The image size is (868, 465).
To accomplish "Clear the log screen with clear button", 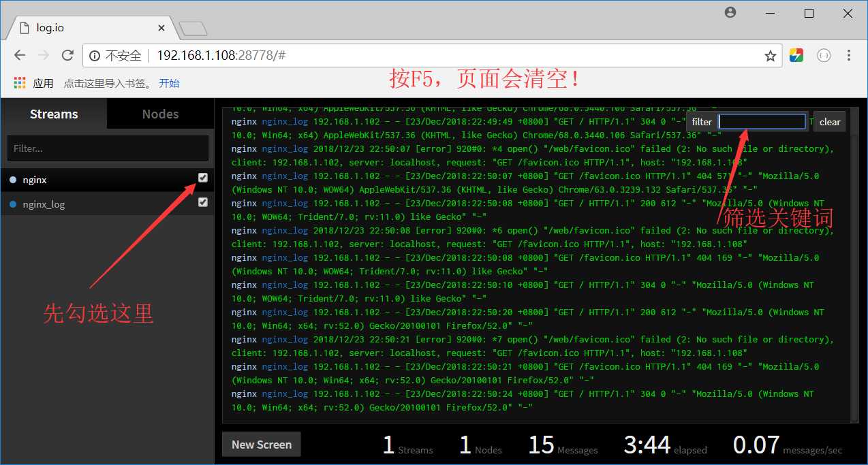I will pos(829,122).
